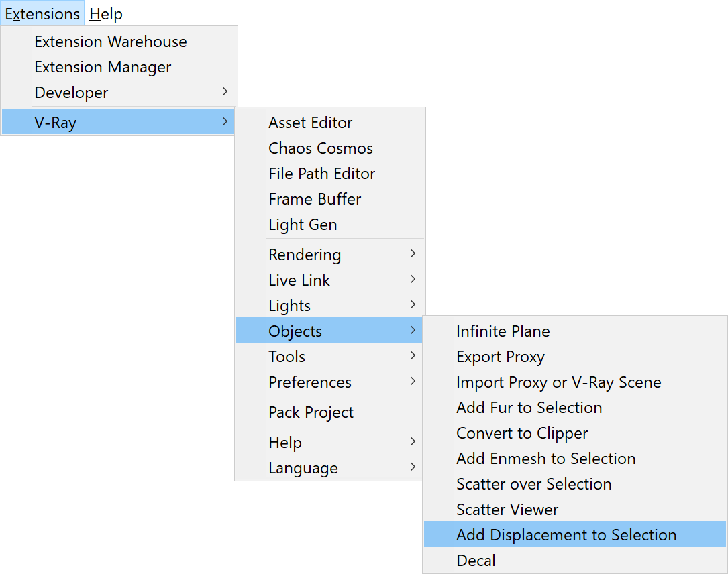This screenshot has height=574, width=728.
Task: Open Light Gen
Action: coord(330,225)
